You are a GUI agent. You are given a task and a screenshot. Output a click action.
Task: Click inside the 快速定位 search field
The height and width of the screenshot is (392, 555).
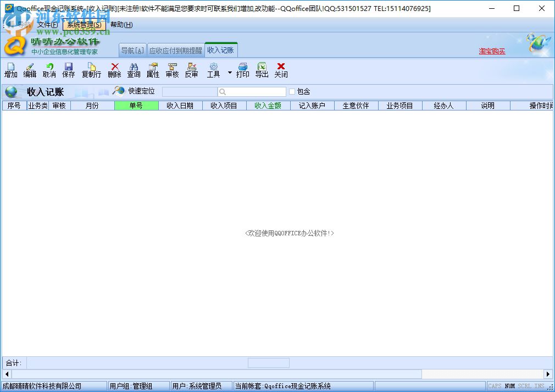(190, 91)
